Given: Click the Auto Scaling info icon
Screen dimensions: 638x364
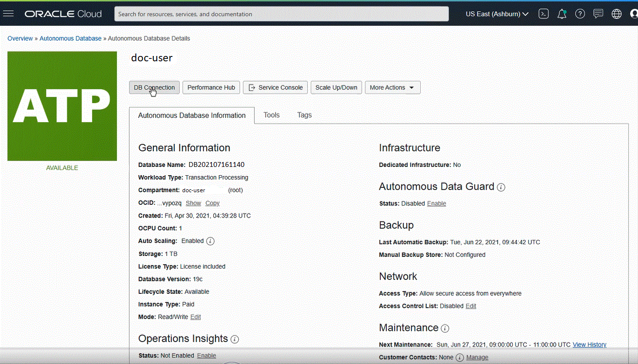Looking at the screenshot, I should tap(210, 241).
